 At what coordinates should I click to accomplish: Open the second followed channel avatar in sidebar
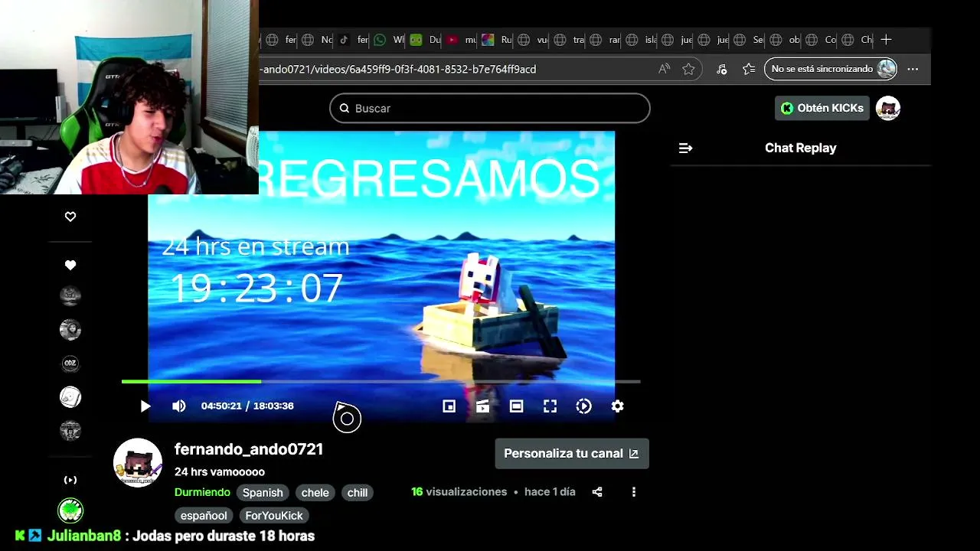[70, 330]
